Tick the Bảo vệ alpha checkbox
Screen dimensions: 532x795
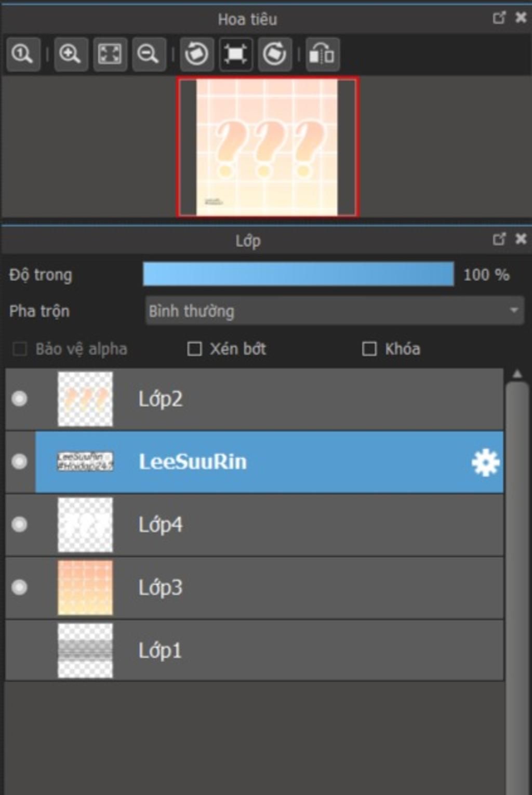(x=20, y=349)
